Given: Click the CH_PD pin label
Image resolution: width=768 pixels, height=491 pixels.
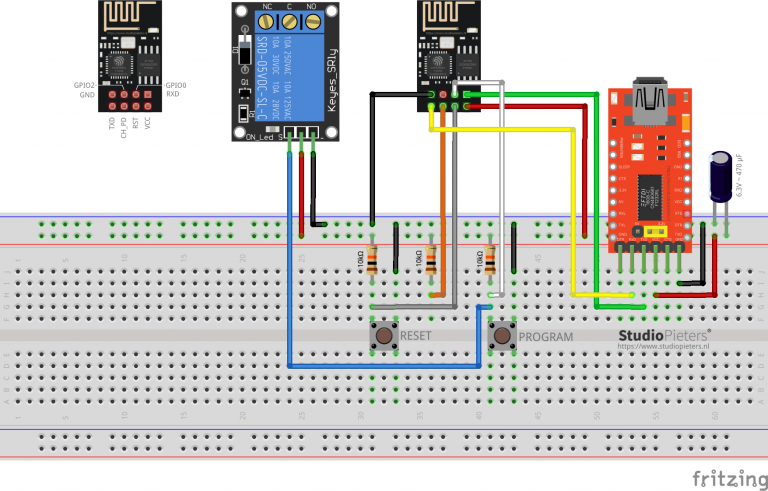Looking at the screenshot, I should (x=123, y=127).
